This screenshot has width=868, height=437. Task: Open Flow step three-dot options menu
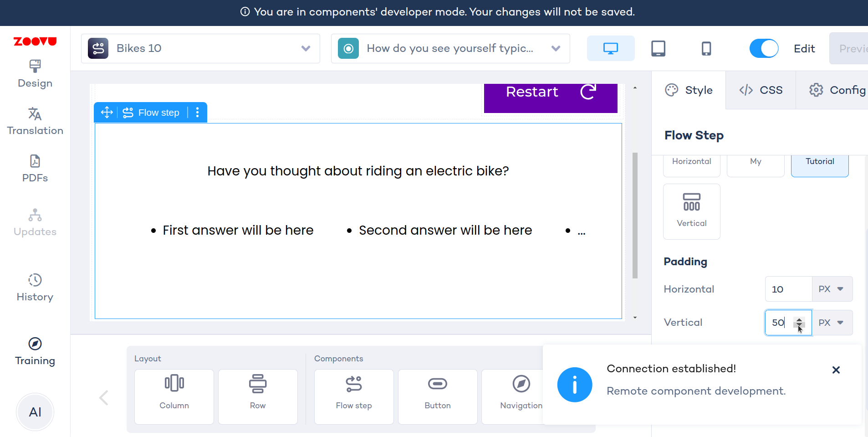(x=197, y=113)
